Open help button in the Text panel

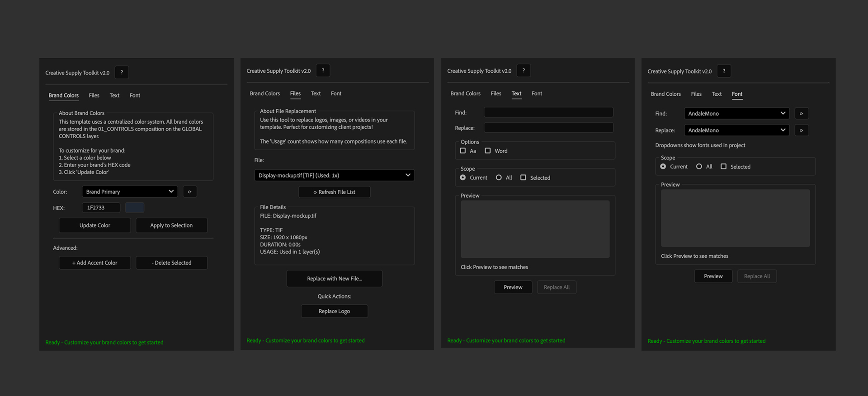pos(524,70)
